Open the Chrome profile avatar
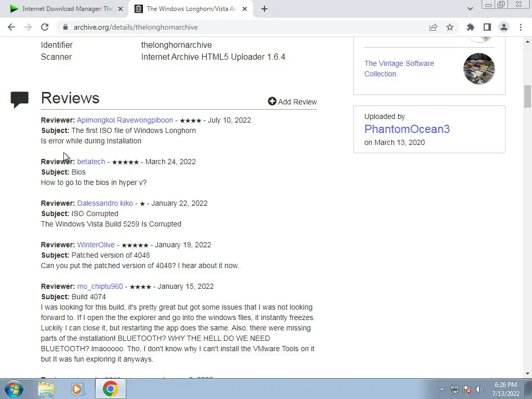The height and width of the screenshot is (399, 532). pos(504,27)
